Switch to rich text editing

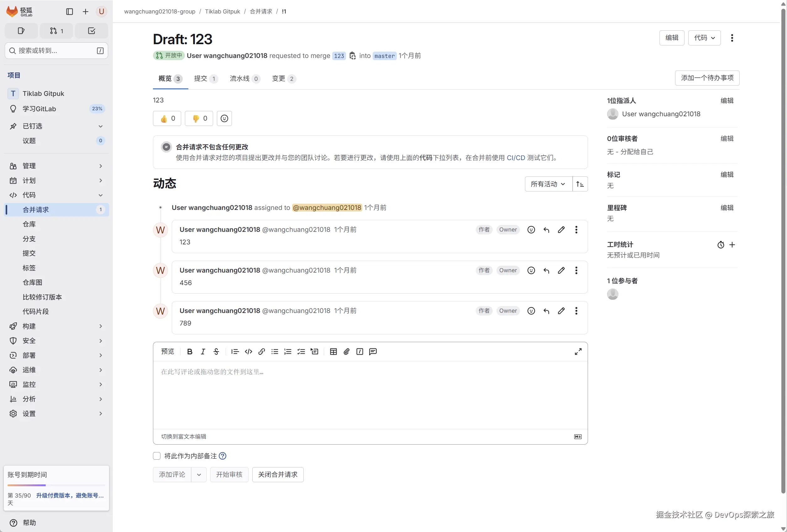pyautogui.click(x=184, y=436)
